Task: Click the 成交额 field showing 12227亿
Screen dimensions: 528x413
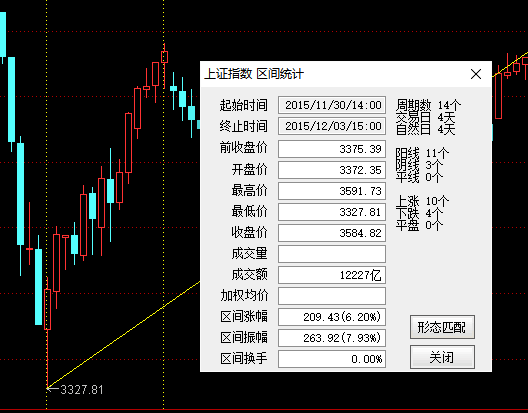Action: click(x=332, y=275)
